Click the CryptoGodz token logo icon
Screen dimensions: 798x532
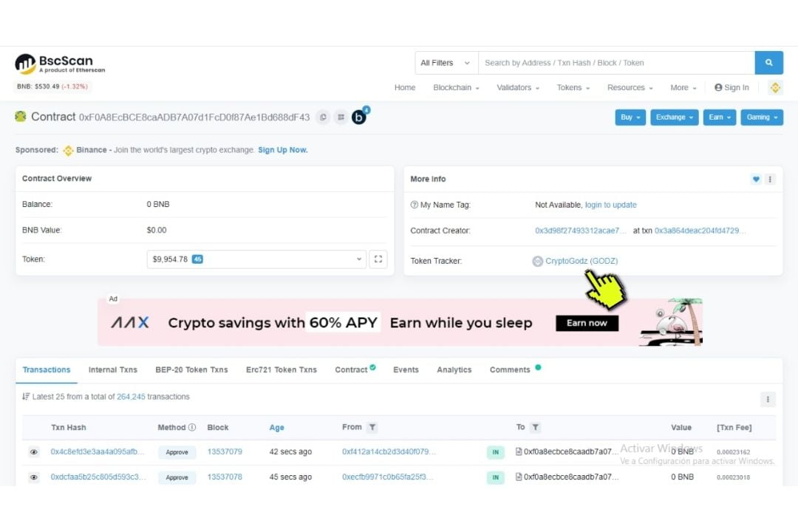pyautogui.click(x=537, y=261)
